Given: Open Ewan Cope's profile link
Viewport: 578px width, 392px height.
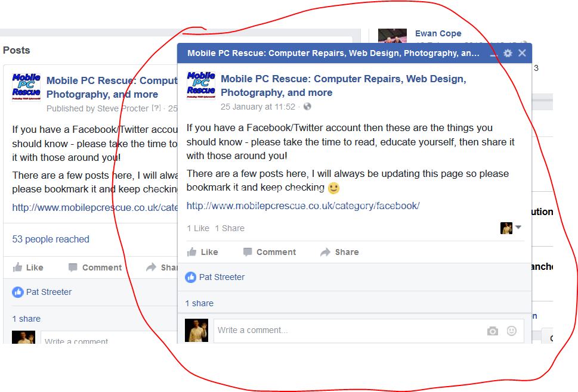Looking at the screenshot, I should (x=438, y=33).
